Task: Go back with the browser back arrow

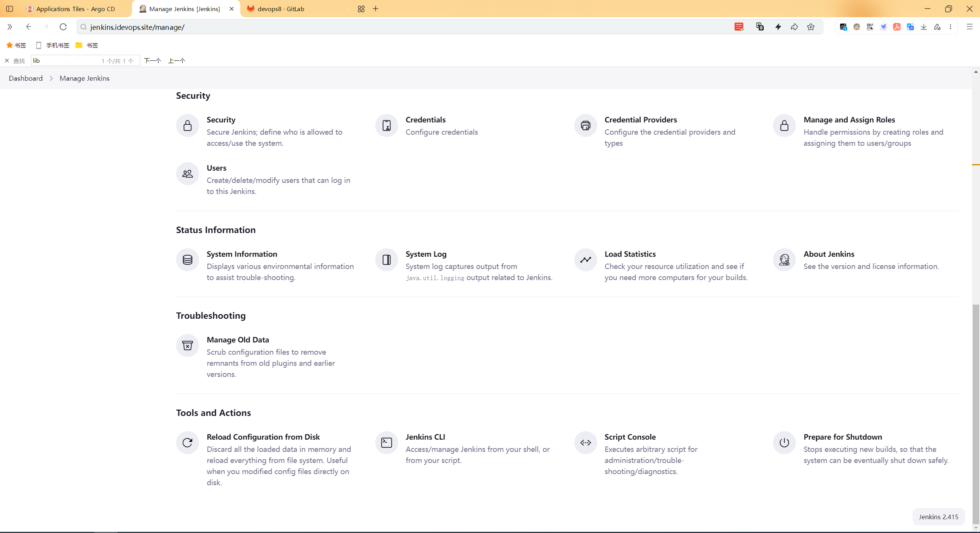Action: 29,27
